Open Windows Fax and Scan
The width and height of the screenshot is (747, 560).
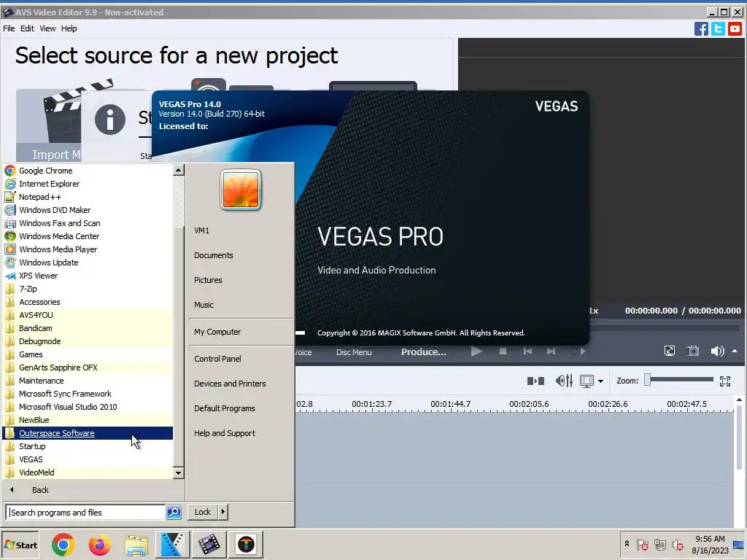[88, 223]
